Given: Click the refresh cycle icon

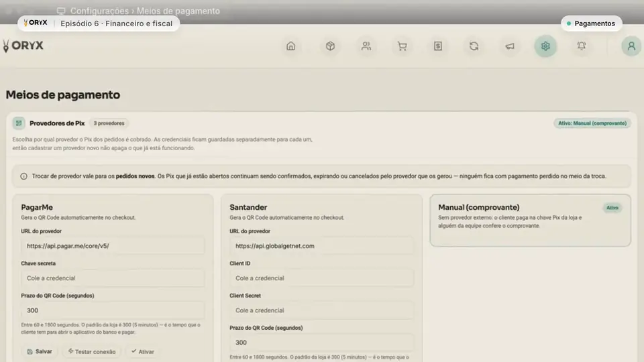Looking at the screenshot, I should coord(474,46).
